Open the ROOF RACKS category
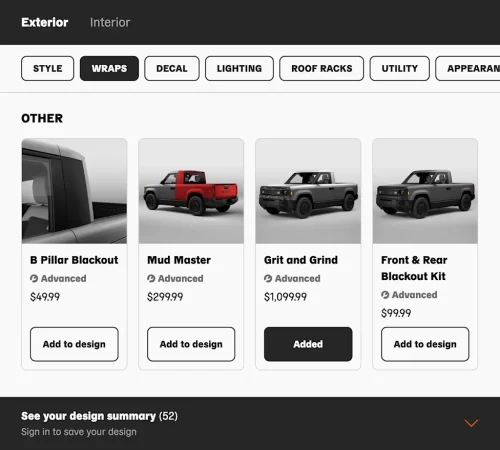 pyautogui.click(x=322, y=68)
